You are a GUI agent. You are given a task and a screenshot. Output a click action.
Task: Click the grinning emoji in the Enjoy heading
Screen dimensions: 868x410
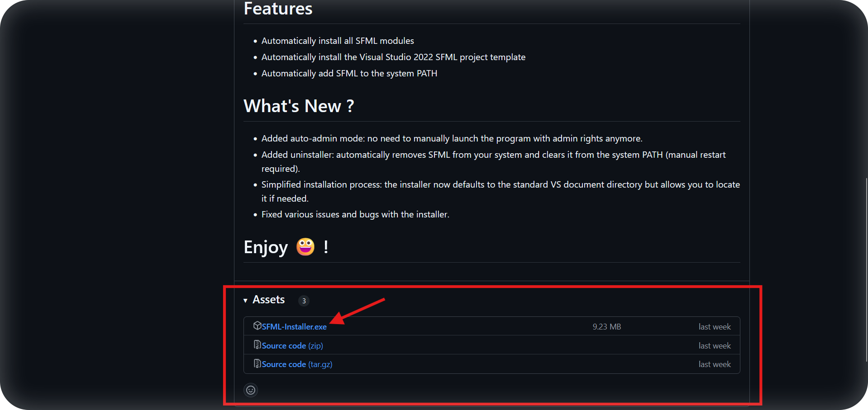(x=305, y=247)
